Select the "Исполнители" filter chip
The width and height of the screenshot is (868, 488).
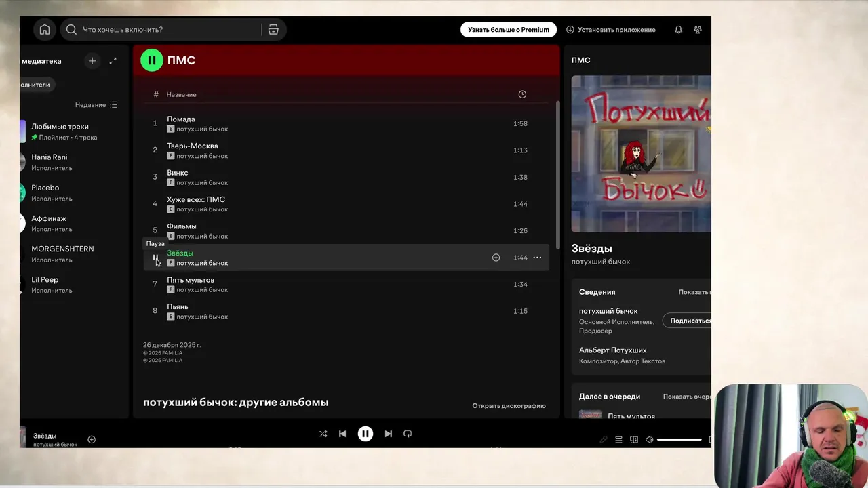(x=35, y=85)
